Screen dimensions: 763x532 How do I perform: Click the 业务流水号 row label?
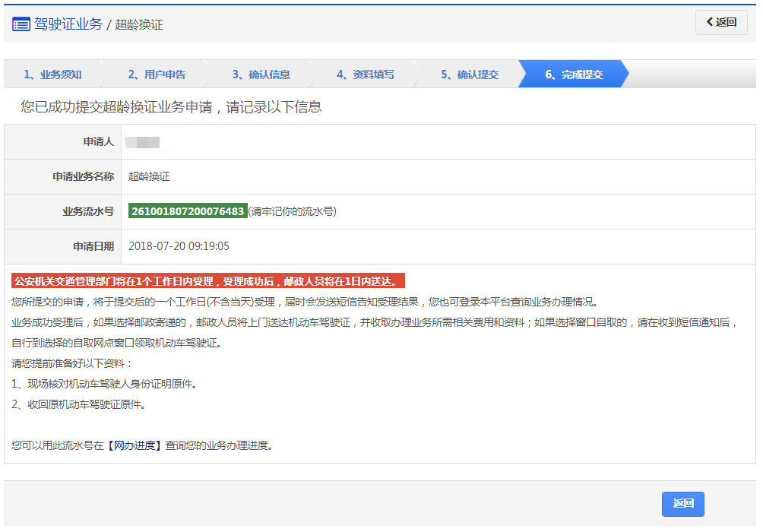pyautogui.click(x=88, y=211)
